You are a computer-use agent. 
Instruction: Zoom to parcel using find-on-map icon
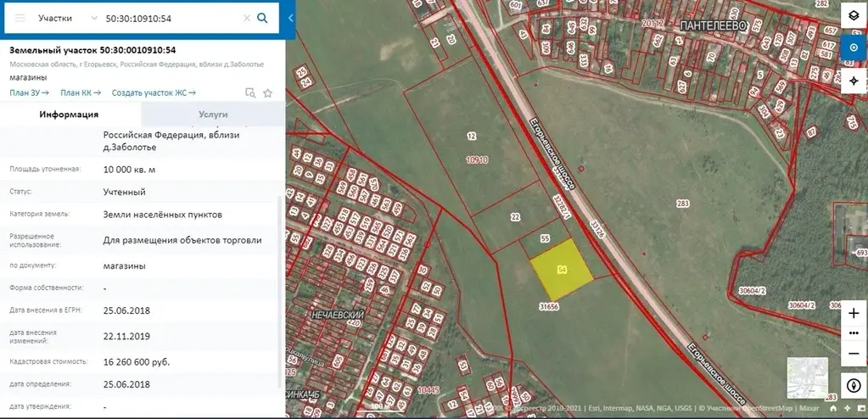point(250,93)
